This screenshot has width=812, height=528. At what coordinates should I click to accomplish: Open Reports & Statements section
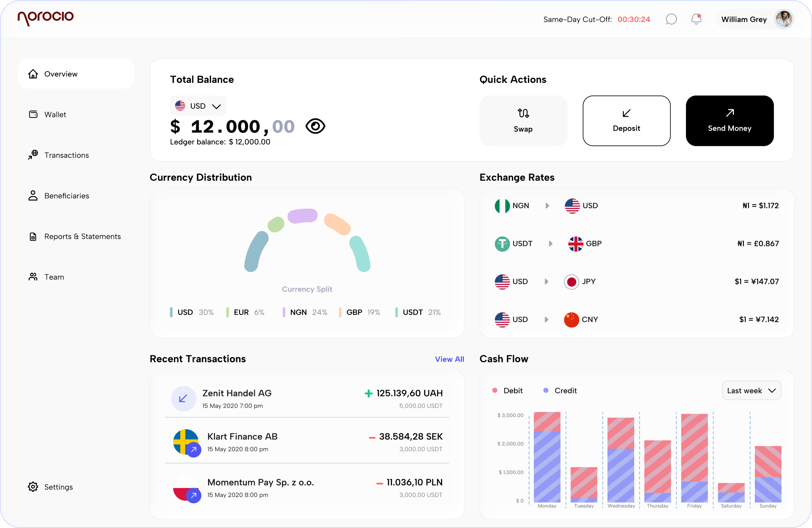tap(82, 236)
